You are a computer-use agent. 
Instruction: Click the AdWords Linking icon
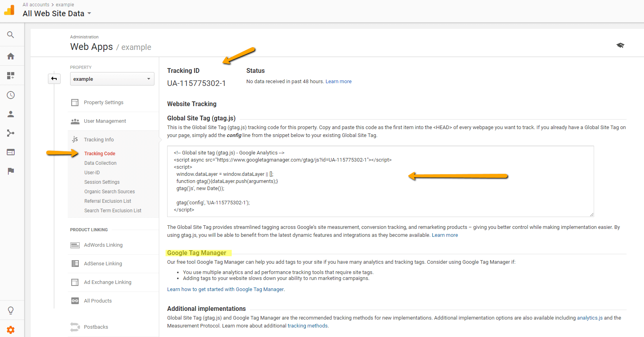pos(75,245)
